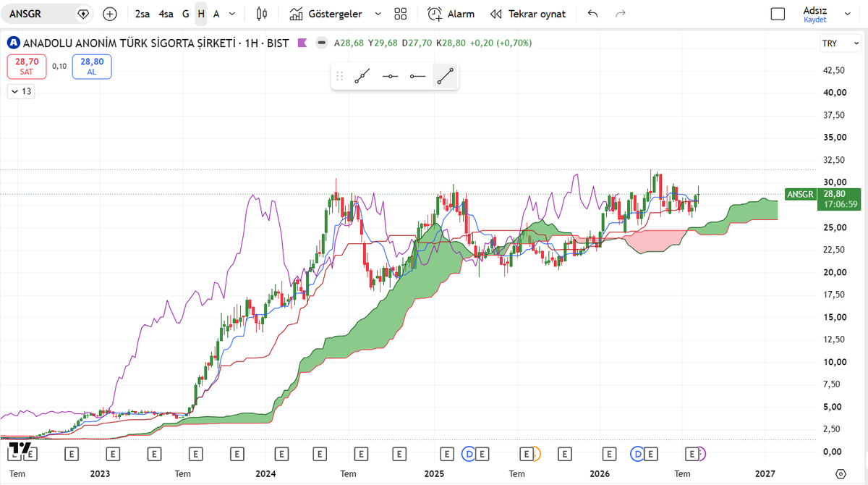Select the trend line with endpoints tool
Image resolution: width=868 pixels, height=485 pixels.
point(362,76)
